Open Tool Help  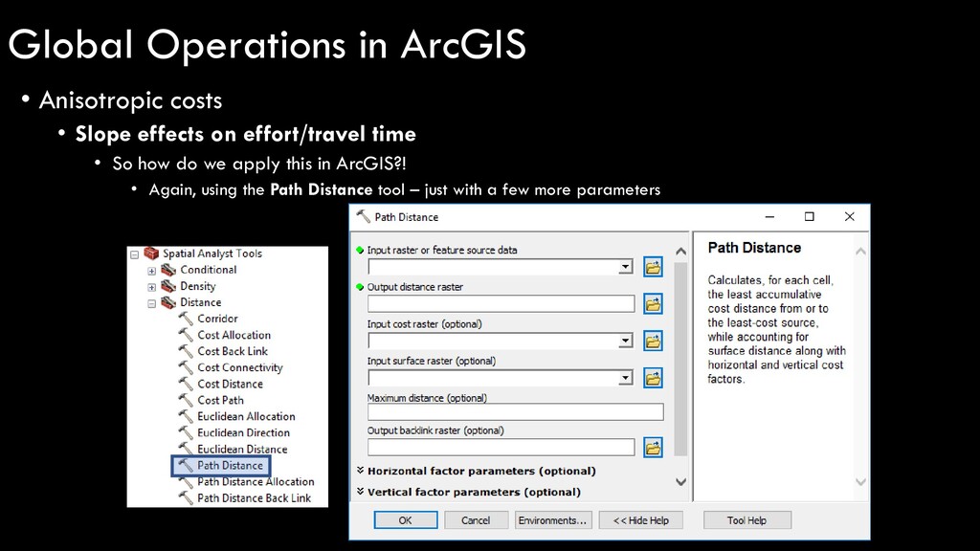[x=746, y=520]
